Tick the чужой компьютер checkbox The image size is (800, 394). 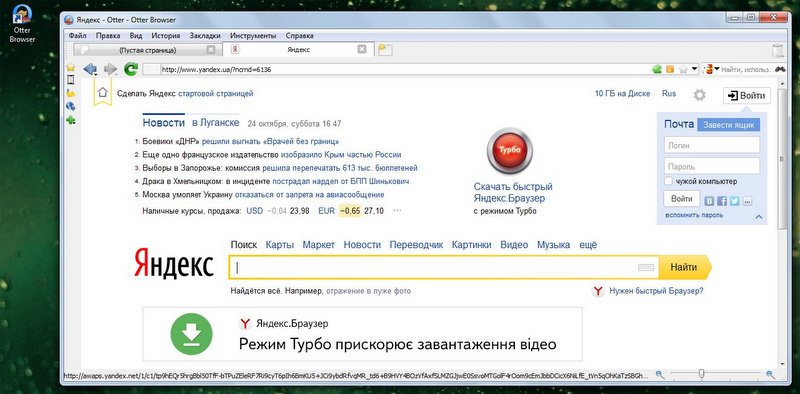tap(668, 181)
